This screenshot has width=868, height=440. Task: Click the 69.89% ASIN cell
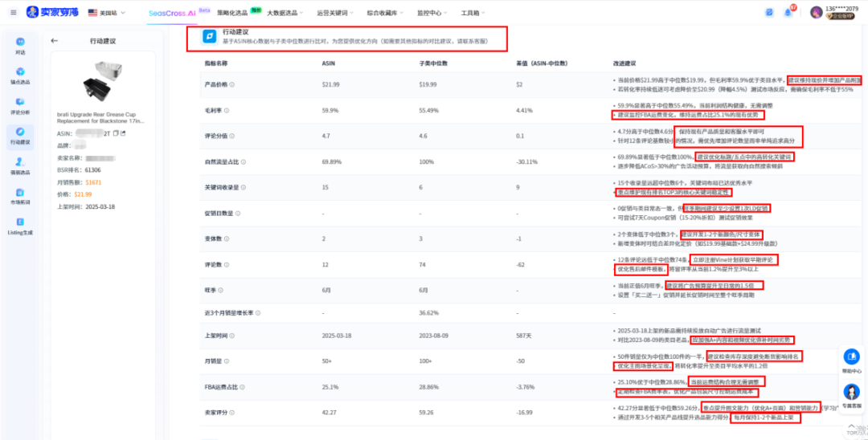[x=332, y=162]
